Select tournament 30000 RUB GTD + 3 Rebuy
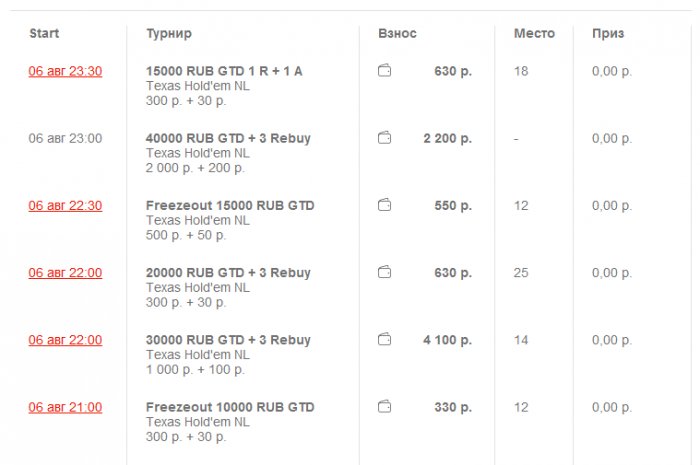Image resolution: width=700 pixels, height=465 pixels. [x=228, y=340]
